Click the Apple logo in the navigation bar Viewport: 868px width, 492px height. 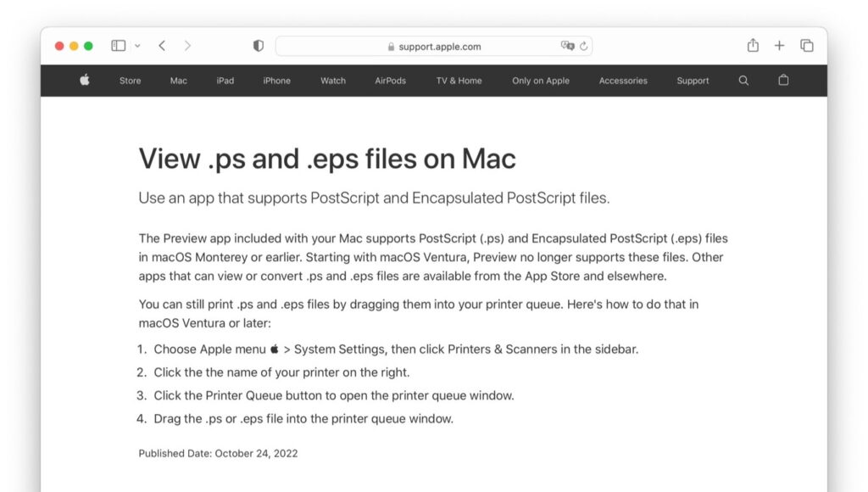[x=83, y=80]
